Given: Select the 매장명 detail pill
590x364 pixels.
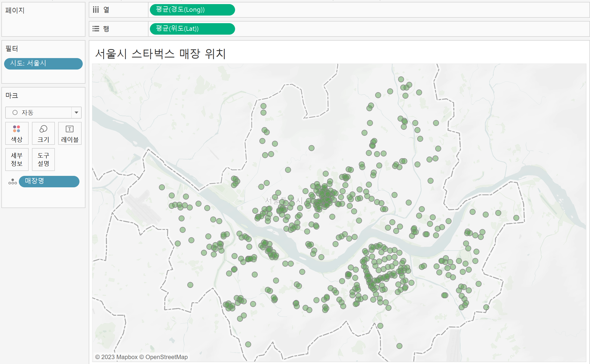Looking at the screenshot, I should pos(49,181).
